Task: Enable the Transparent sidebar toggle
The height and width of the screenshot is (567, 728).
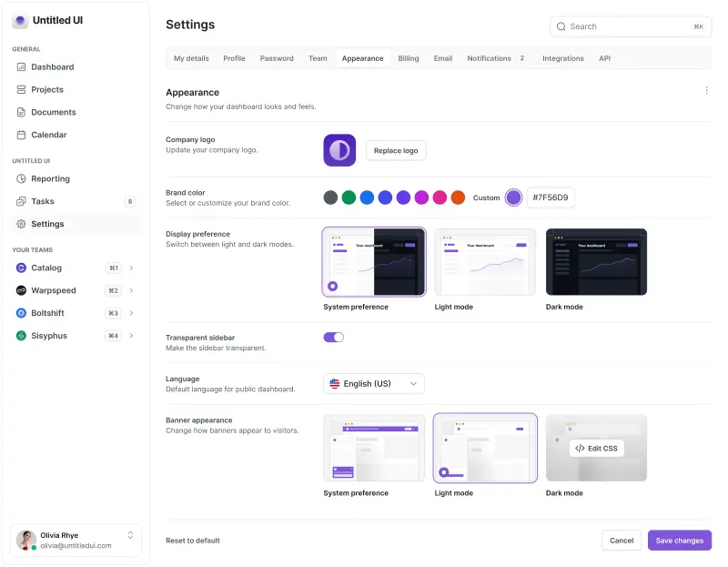Action: click(334, 336)
